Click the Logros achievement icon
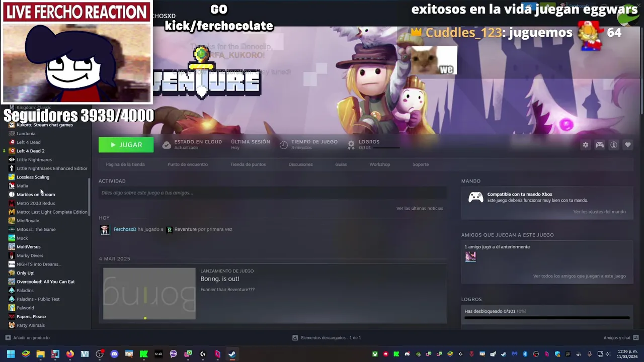This screenshot has height=362, width=644. (x=351, y=145)
